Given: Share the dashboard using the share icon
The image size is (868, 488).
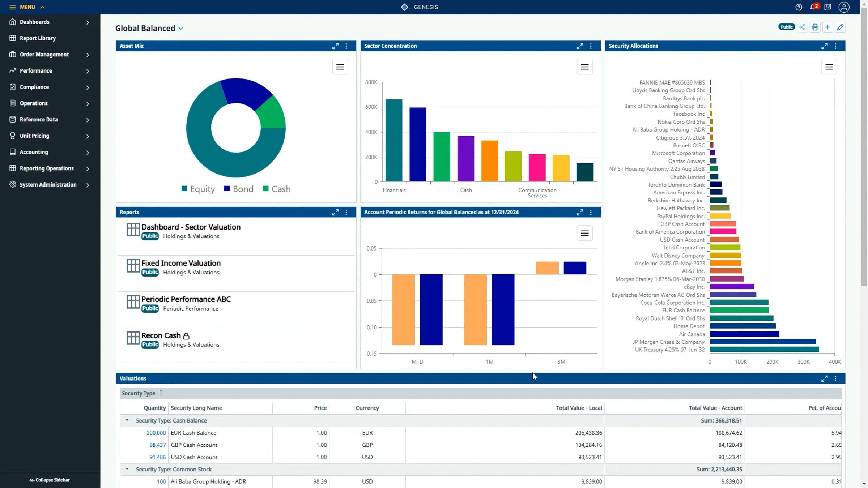Looking at the screenshot, I should [802, 27].
